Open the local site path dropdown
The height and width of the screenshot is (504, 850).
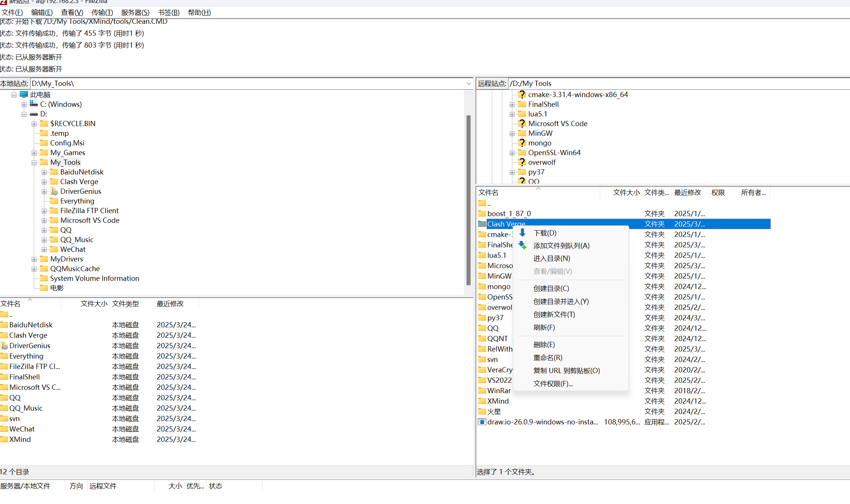(x=468, y=84)
